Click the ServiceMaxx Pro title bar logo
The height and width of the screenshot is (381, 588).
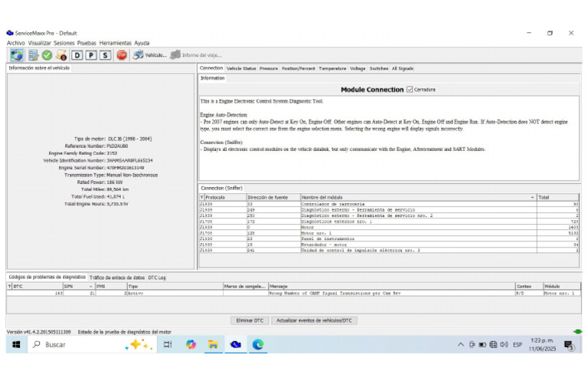[x=10, y=33]
